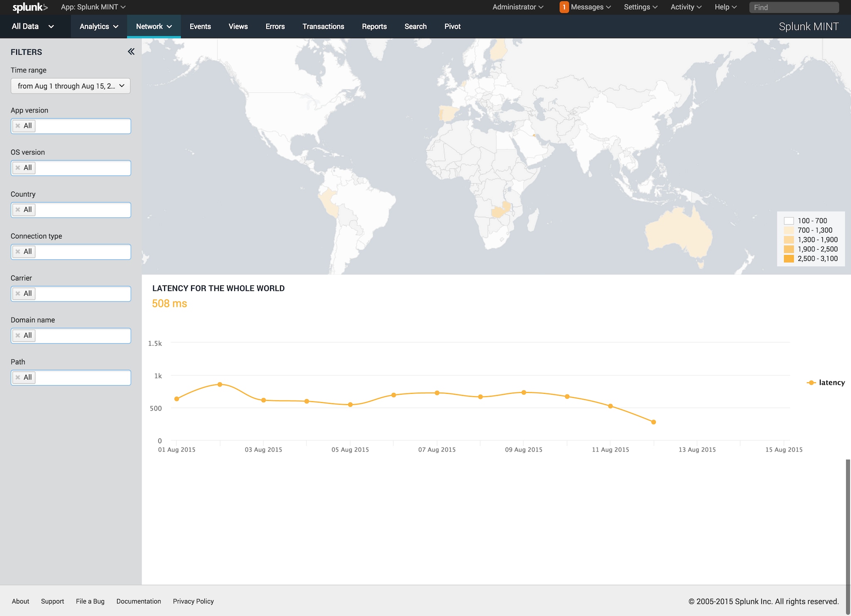Click the About footer link

pyautogui.click(x=20, y=601)
